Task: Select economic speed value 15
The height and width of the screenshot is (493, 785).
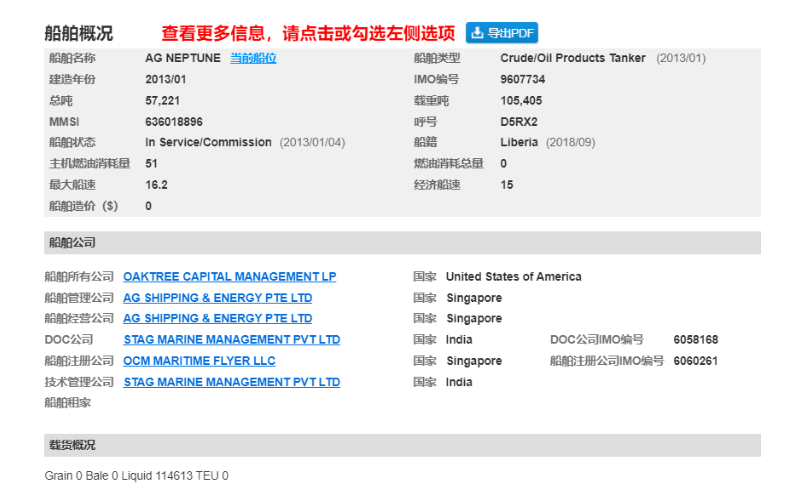Action: click(x=507, y=185)
